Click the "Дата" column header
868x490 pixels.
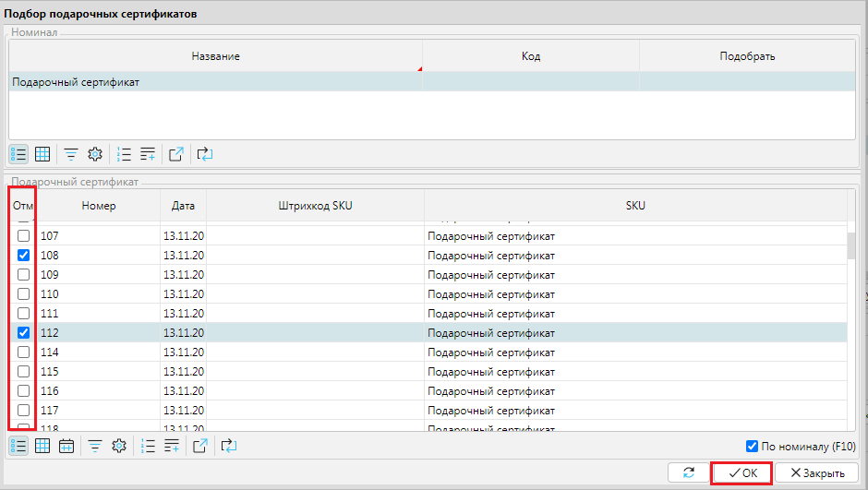point(183,206)
